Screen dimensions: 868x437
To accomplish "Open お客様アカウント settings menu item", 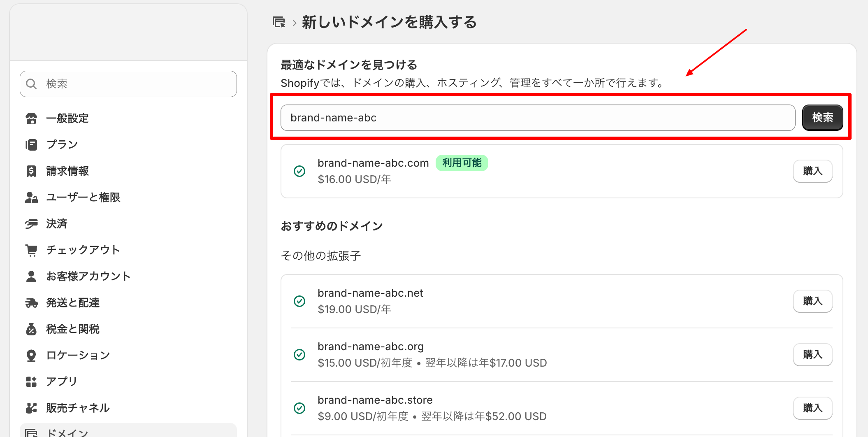I will click(x=88, y=277).
